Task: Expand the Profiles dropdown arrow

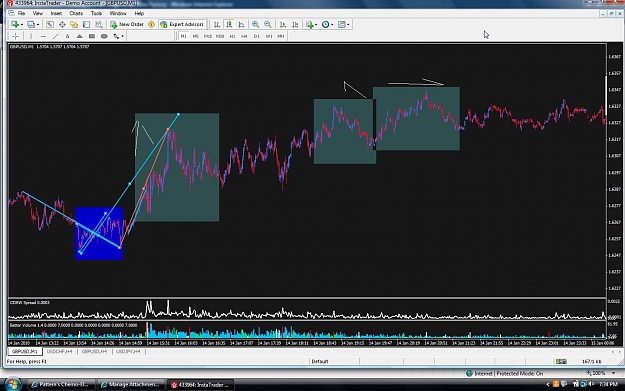Action: (x=38, y=25)
